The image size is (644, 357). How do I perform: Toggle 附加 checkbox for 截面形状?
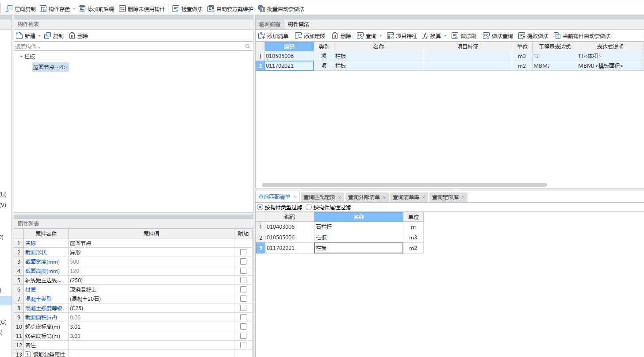(243, 252)
